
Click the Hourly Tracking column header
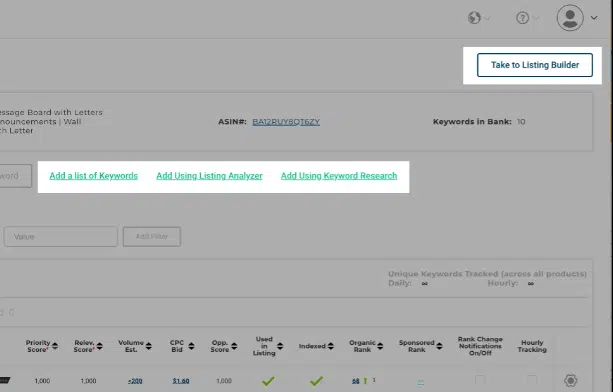[532, 346]
